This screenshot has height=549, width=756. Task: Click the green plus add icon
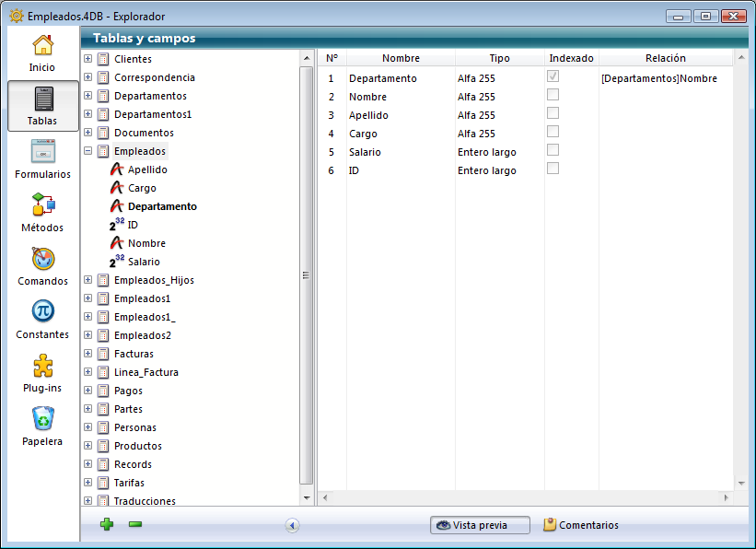[x=107, y=525]
